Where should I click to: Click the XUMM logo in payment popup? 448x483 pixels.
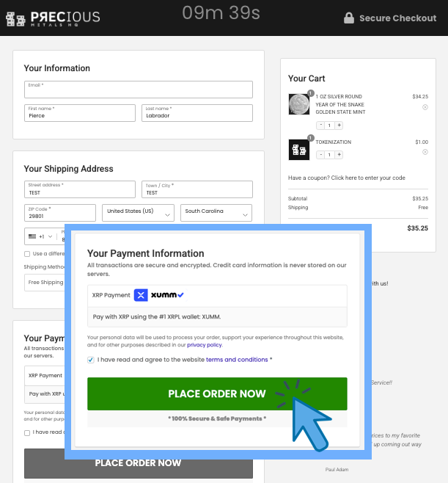pyautogui.click(x=167, y=295)
